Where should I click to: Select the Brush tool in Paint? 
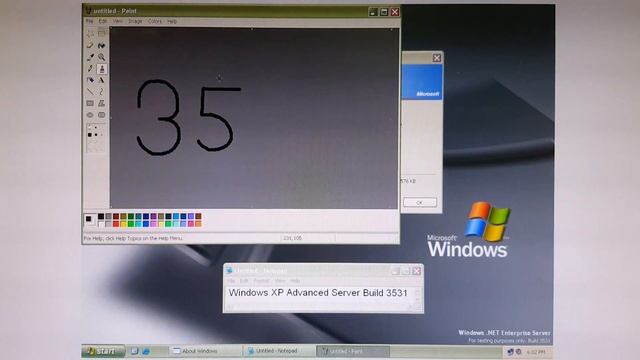coord(102,69)
